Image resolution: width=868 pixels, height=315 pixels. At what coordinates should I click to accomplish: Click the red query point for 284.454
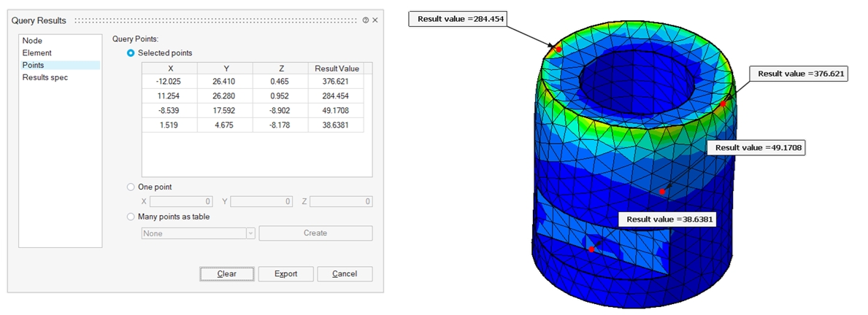coord(559,50)
